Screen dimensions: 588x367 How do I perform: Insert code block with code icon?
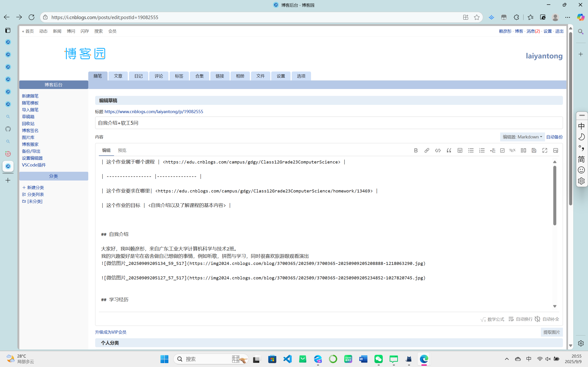coord(438,150)
